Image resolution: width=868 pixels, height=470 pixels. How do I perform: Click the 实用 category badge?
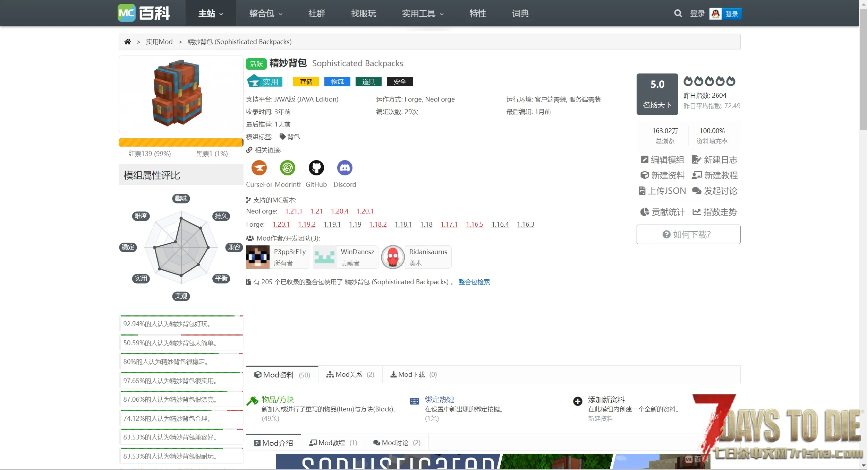click(x=265, y=81)
